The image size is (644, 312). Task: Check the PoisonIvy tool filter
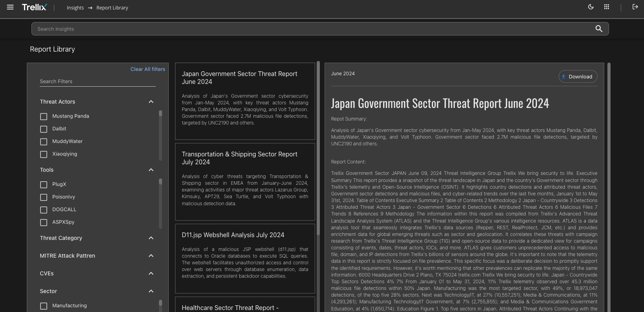[x=44, y=197]
